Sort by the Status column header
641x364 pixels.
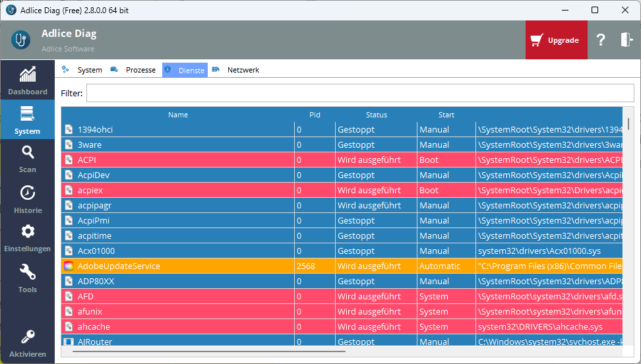376,115
